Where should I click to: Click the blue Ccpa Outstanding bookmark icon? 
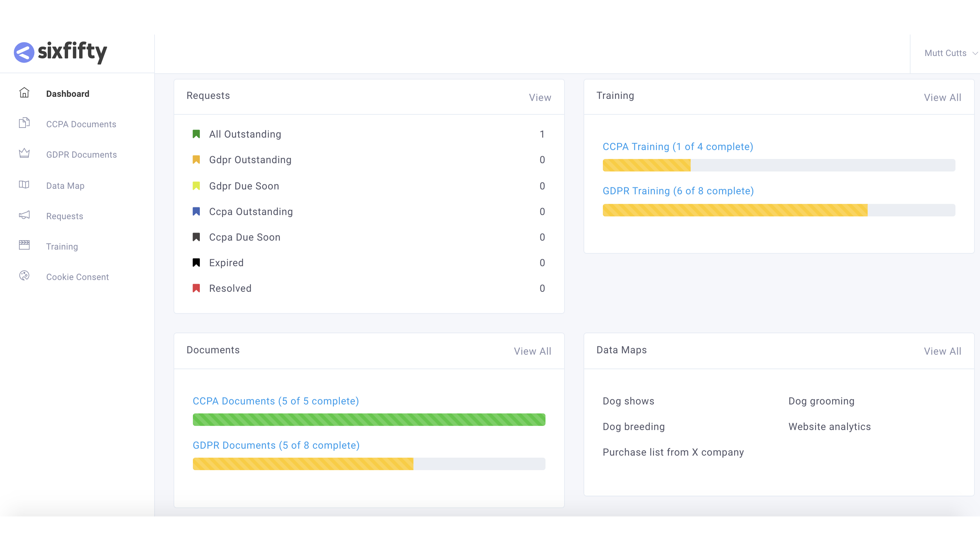click(196, 211)
